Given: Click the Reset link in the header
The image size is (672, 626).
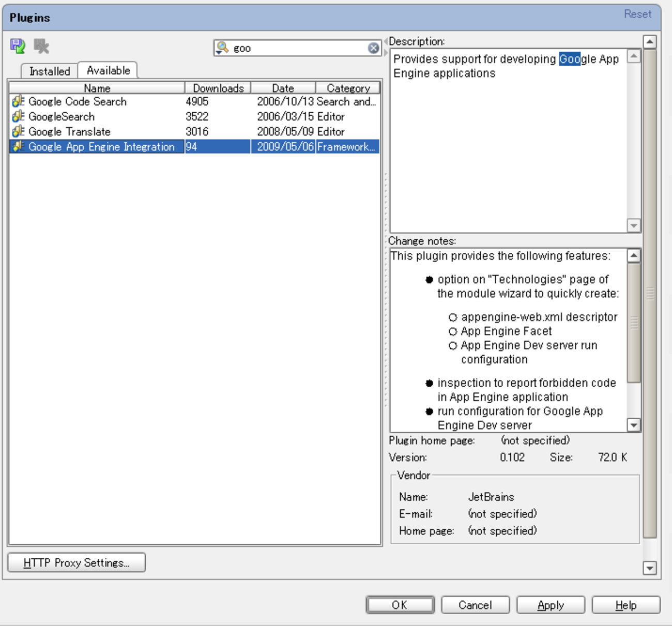Looking at the screenshot, I should tap(637, 14).
